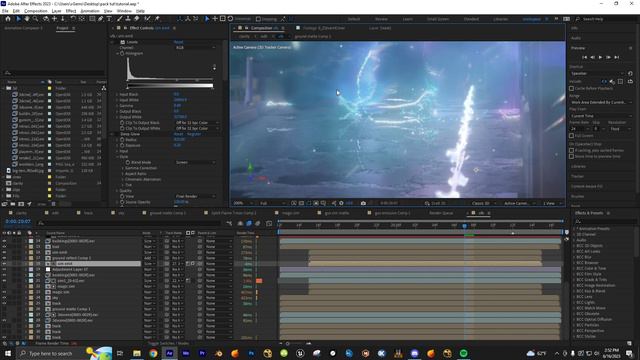The image size is (640, 360).
Task: Jump to first frame in Preview panel
Action: [x=584, y=57]
